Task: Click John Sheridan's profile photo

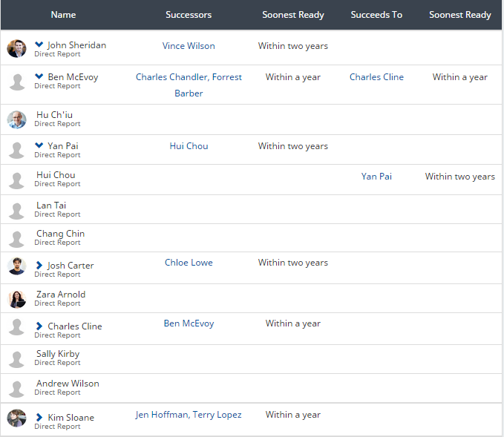Action: click(x=16, y=49)
